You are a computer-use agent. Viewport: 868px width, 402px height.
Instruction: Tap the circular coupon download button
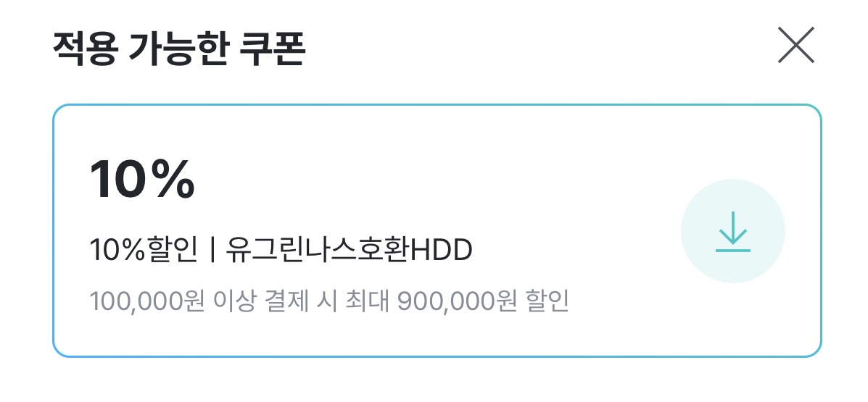pos(732,231)
